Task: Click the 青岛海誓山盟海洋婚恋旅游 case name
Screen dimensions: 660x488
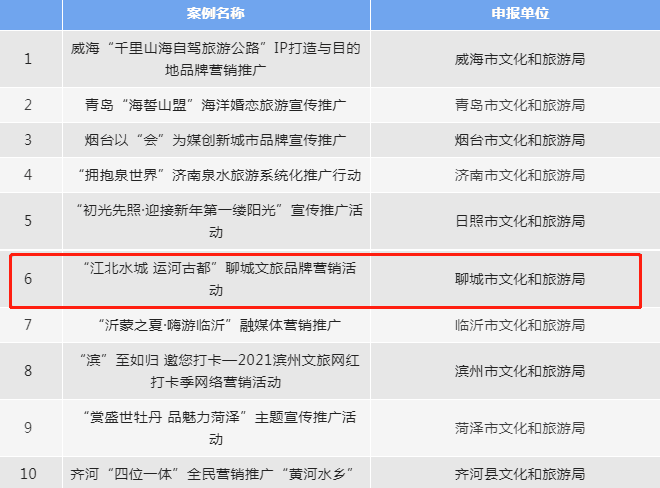Action: click(x=216, y=105)
